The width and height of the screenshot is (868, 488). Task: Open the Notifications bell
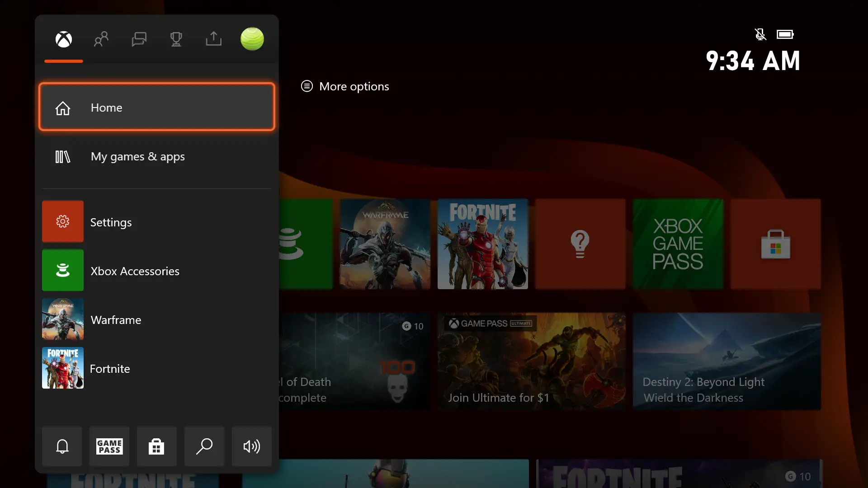point(62,446)
